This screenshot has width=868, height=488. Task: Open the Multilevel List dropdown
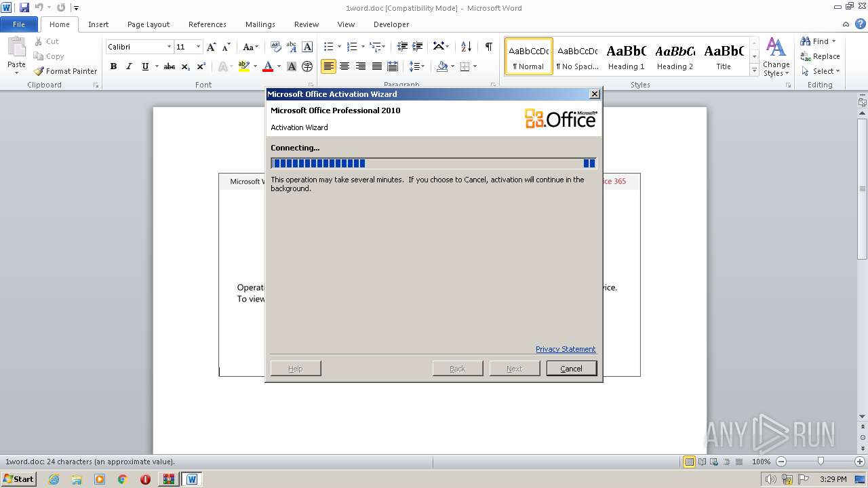tap(378, 47)
